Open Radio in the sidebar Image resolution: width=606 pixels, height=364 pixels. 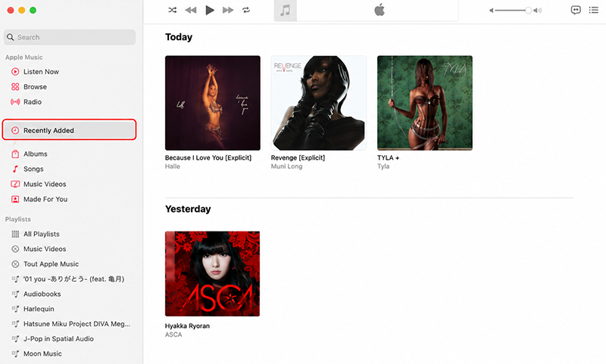pyautogui.click(x=33, y=101)
